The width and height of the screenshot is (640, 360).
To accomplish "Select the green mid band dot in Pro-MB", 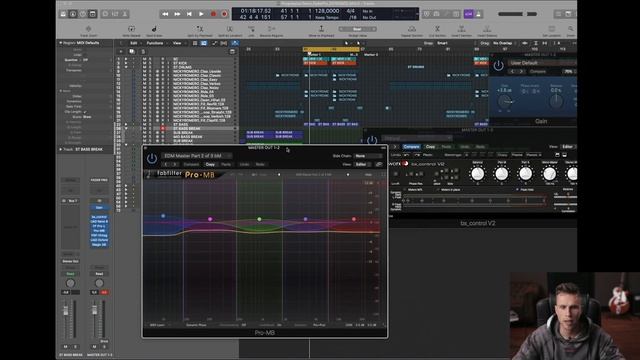I will 259,219.
